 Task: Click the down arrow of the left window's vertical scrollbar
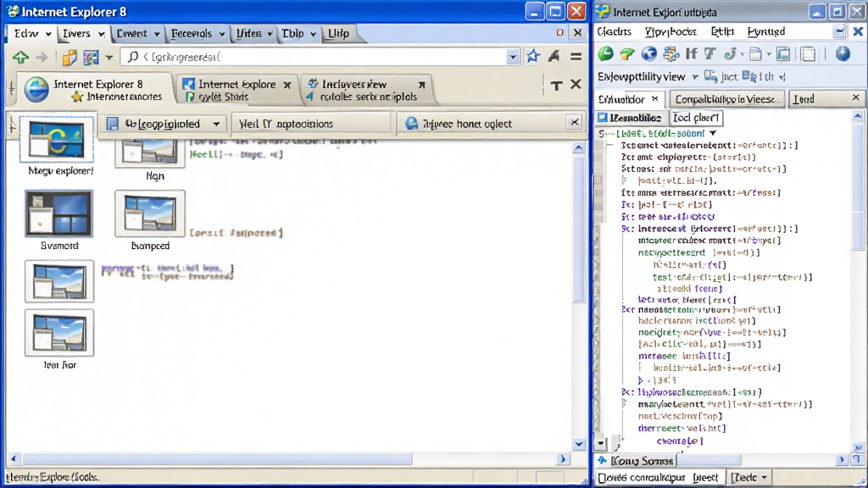[578, 444]
